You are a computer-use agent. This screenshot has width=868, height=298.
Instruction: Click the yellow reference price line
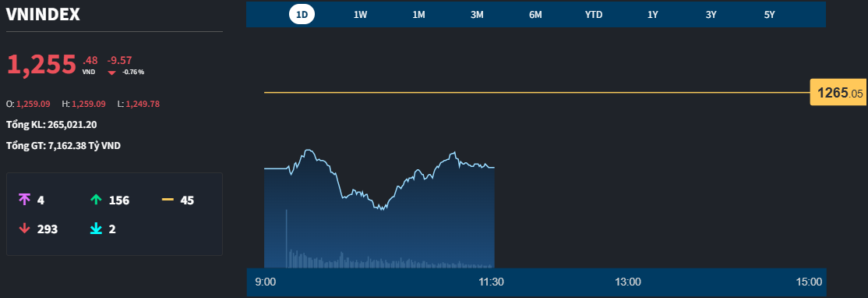(537, 93)
